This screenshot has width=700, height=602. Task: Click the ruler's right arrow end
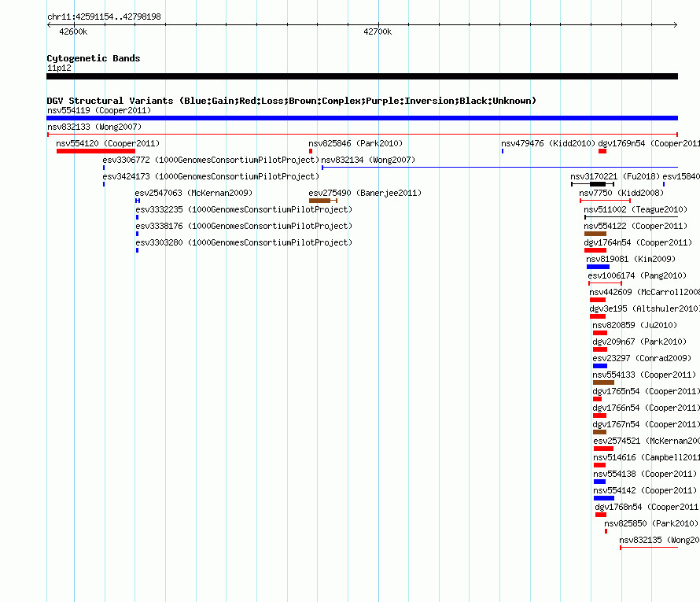[x=676, y=24]
